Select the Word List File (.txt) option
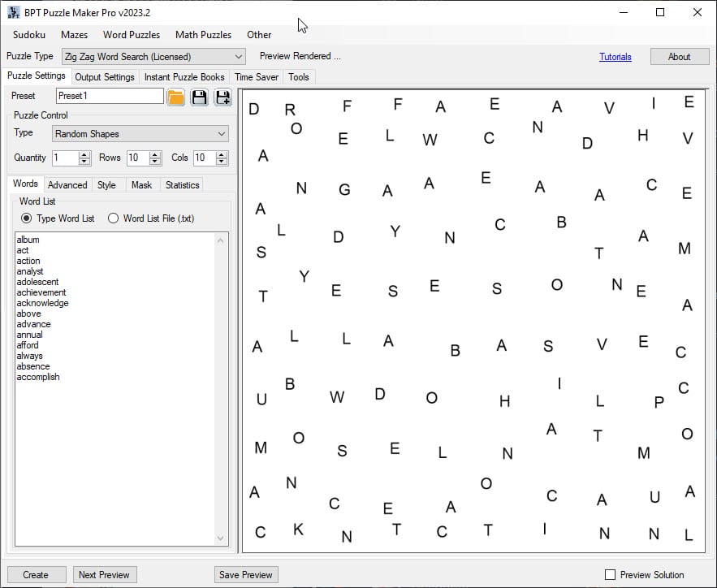The width and height of the screenshot is (717, 588). pos(113,218)
